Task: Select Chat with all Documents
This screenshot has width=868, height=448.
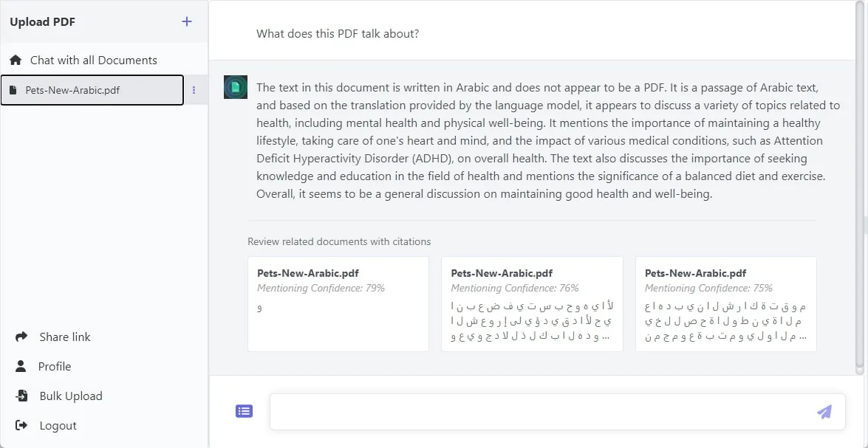Action: click(93, 60)
